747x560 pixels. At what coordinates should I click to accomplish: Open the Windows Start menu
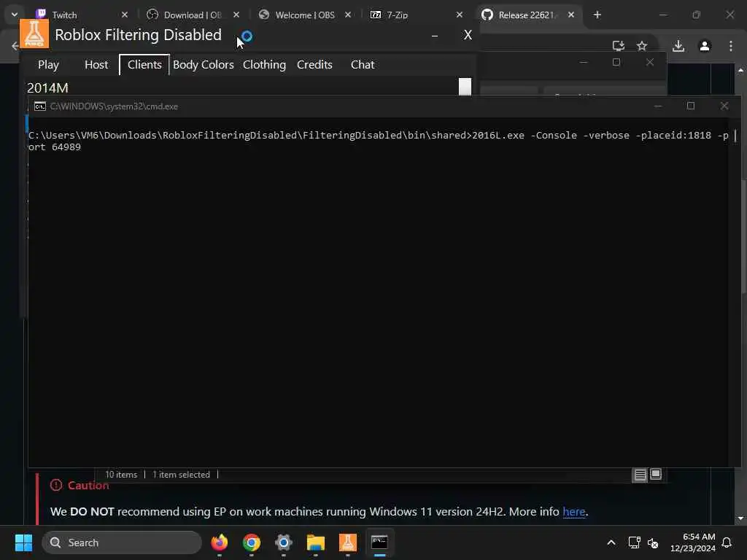(x=23, y=542)
